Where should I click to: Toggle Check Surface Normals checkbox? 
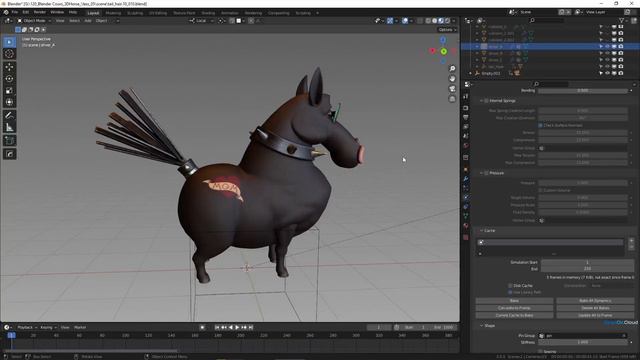(540, 125)
